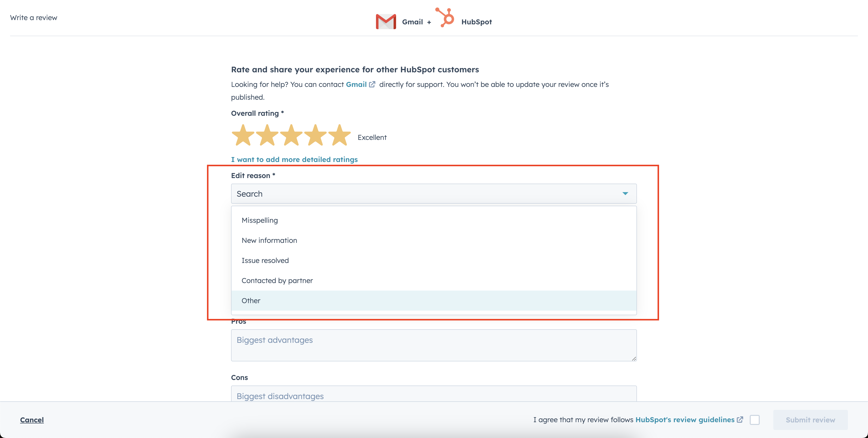Click the Edit reason Search field
The image size is (868, 438).
click(434, 193)
